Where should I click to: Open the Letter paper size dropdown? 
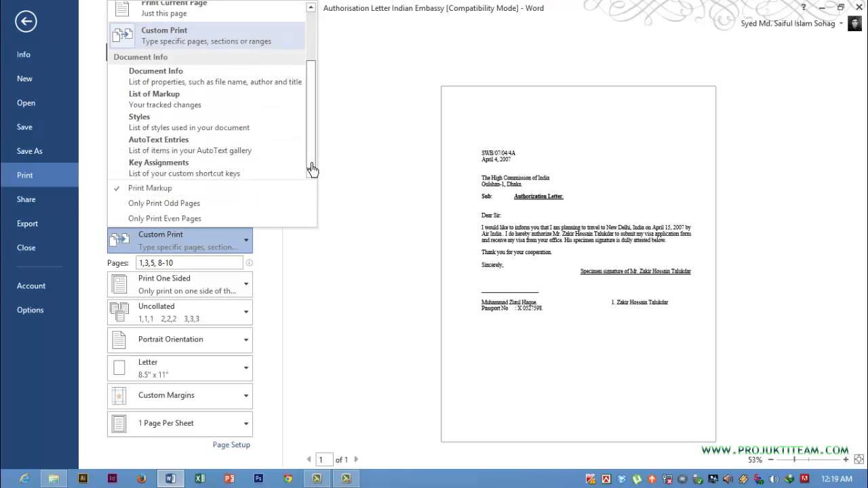(180, 367)
